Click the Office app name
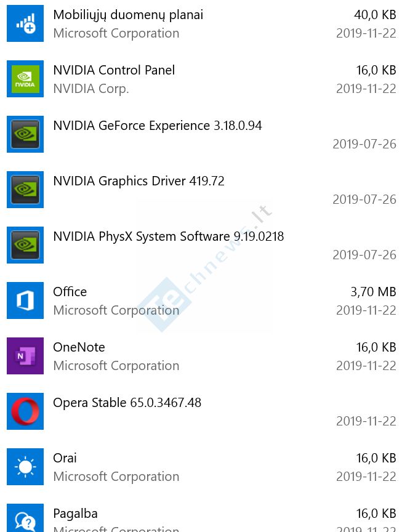The width and height of the screenshot is (410, 532). point(70,292)
